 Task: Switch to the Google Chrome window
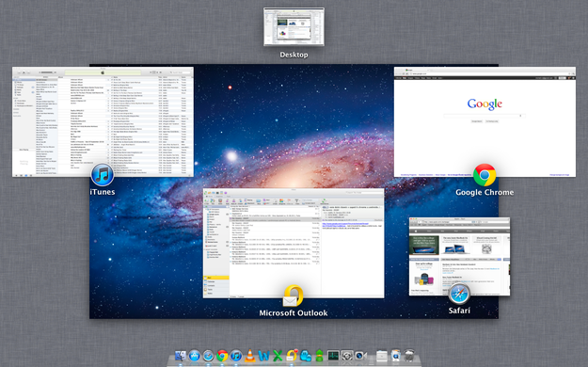point(485,122)
